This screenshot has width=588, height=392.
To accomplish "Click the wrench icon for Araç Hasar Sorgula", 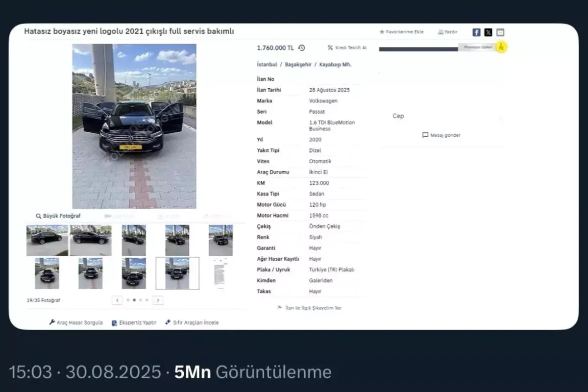I will tap(52, 322).
